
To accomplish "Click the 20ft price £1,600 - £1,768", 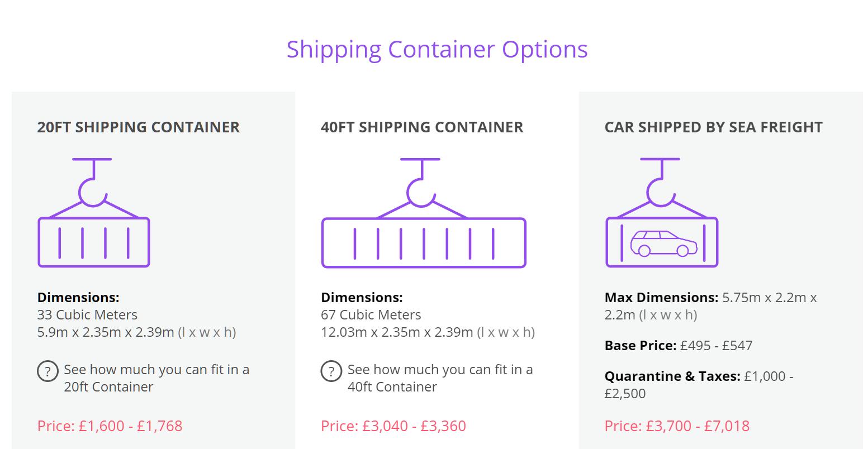I will tap(110, 426).
